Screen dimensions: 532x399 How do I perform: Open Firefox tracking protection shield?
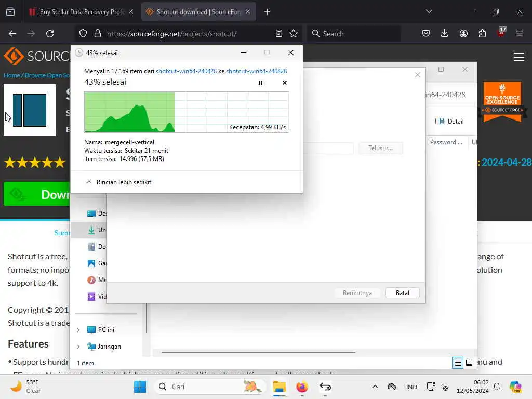point(83,34)
